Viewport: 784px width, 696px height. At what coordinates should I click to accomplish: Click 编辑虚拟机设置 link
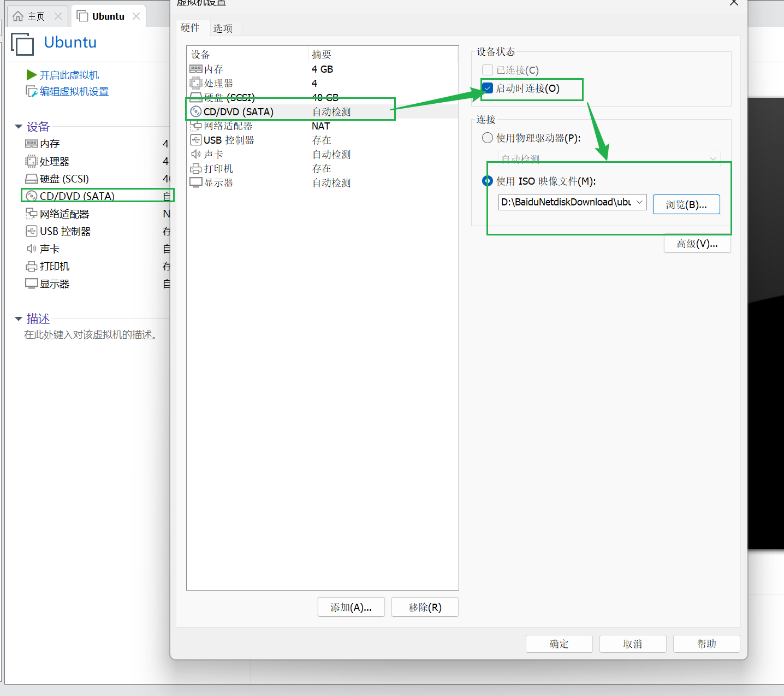click(x=74, y=91)
